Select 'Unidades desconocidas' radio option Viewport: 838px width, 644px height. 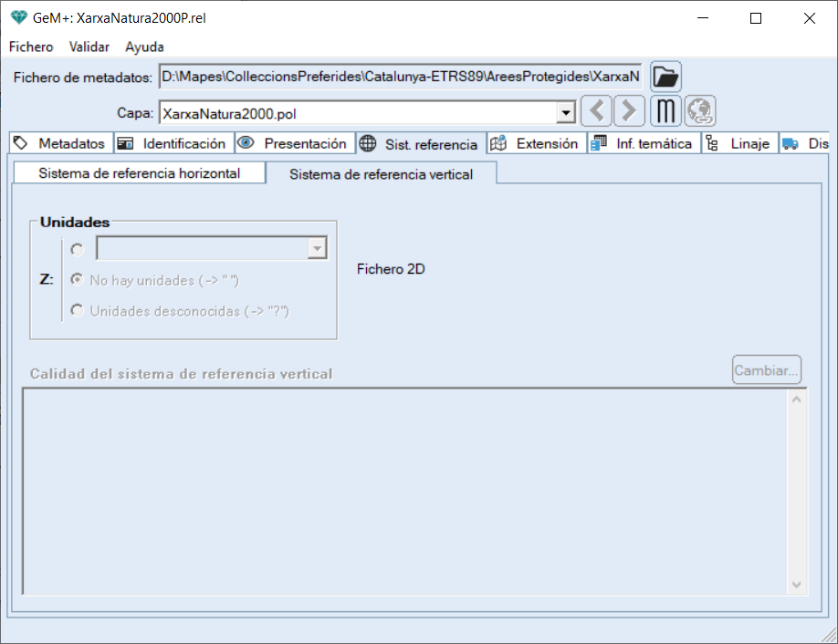77,311
